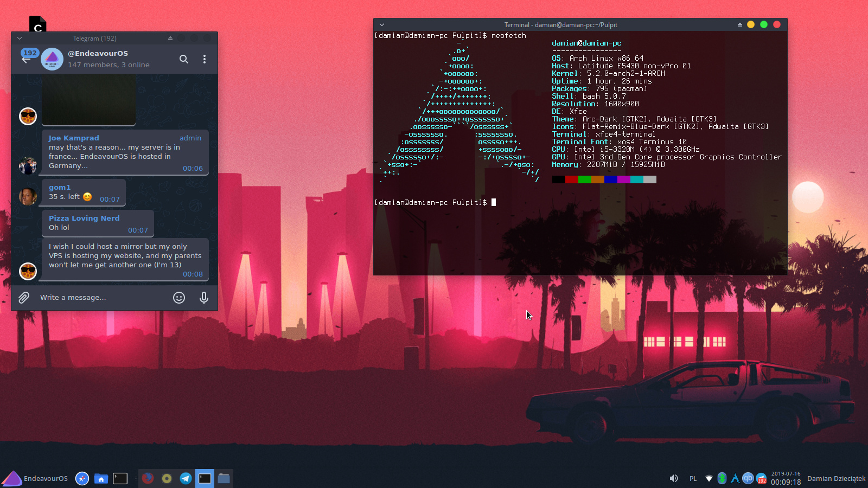Click sender name Joe Kamprad

(74, 138)
